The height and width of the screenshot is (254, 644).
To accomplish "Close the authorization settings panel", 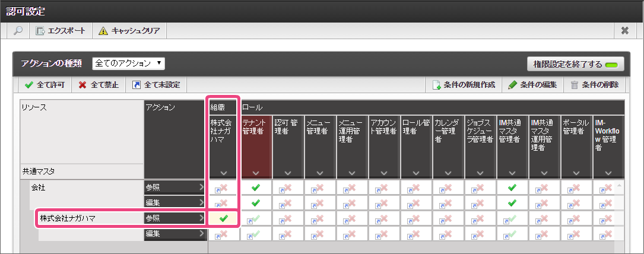I will point(624,30).
